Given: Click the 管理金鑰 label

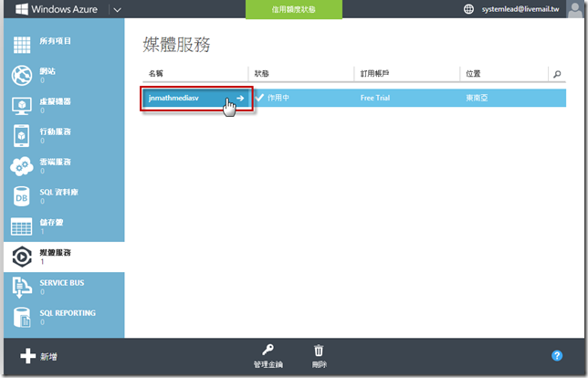Looking at the screenshot, I should [x=268, y=364].
